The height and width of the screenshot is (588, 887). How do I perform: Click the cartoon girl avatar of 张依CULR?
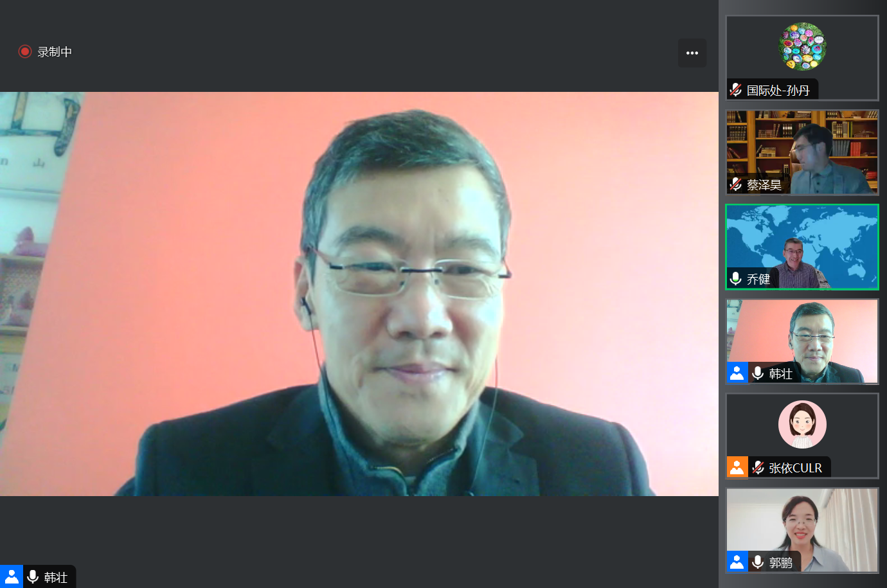click(x=802, y=424)
